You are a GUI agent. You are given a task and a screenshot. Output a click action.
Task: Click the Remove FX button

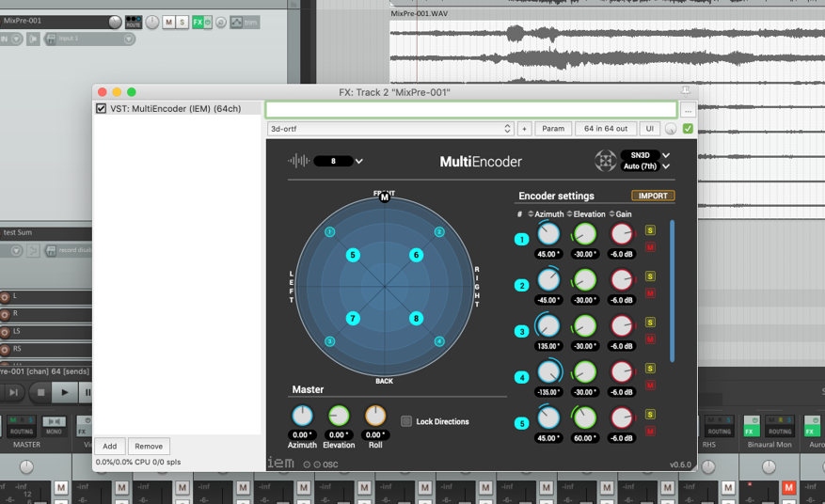(149, 446)
